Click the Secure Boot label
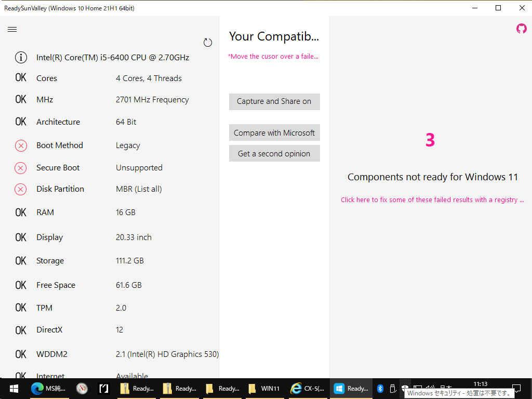This screenshot has height=399, width=532. coord(58,168)
